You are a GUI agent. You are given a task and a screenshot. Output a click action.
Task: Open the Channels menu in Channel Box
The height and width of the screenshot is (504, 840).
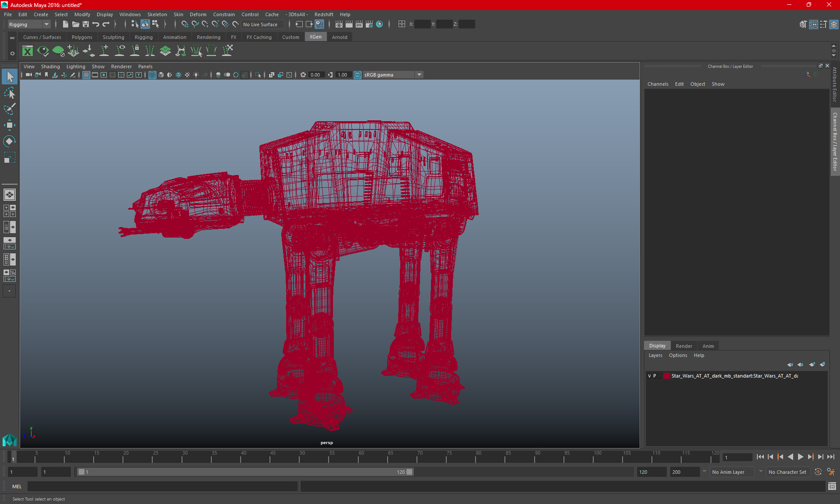point(658,84)
